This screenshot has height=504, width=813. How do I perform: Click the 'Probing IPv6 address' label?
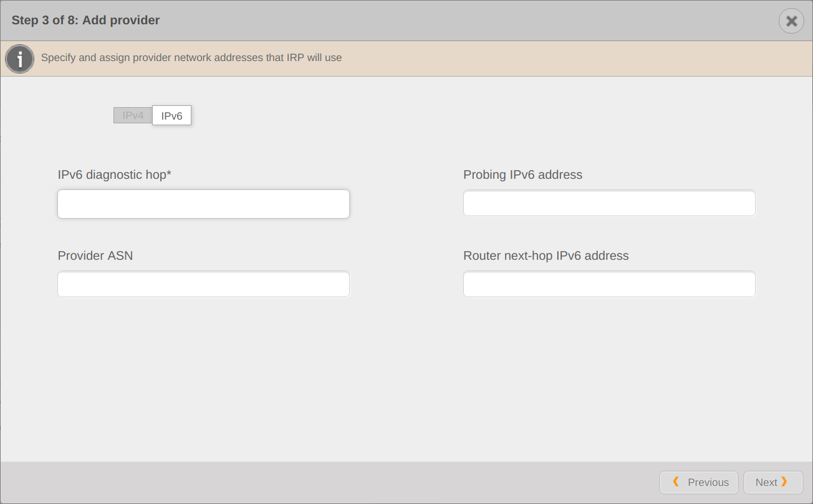[522, 175]
